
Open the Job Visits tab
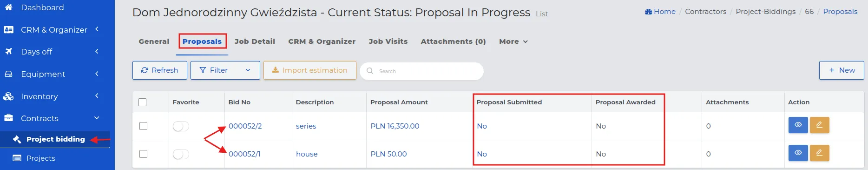[388, 41]
